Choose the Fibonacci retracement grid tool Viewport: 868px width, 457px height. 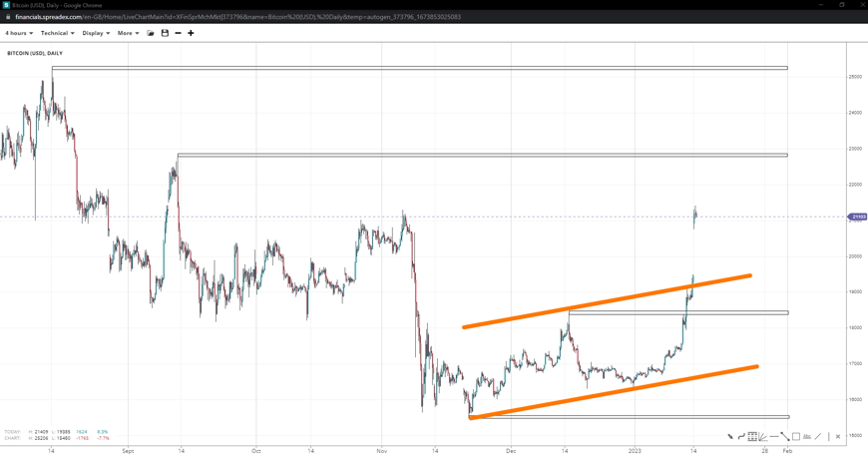click(752, 436)
